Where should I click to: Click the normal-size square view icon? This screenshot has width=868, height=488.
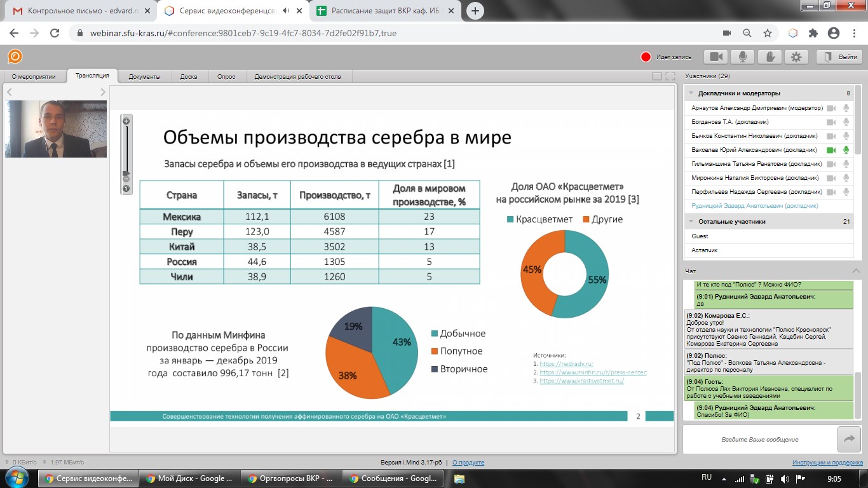coord(657,76)
